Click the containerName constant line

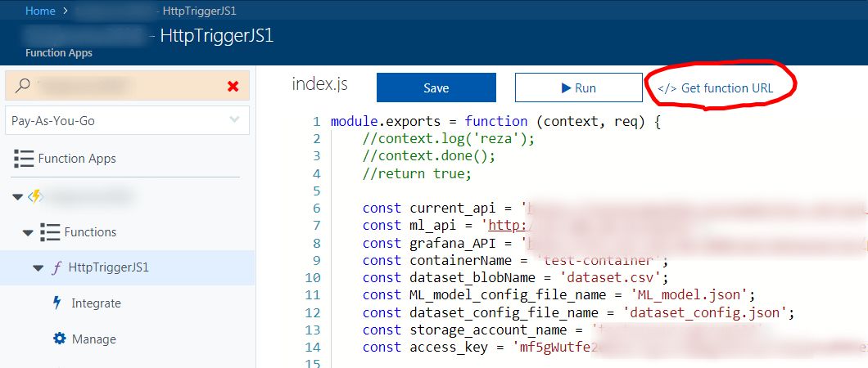click(516, 260)
